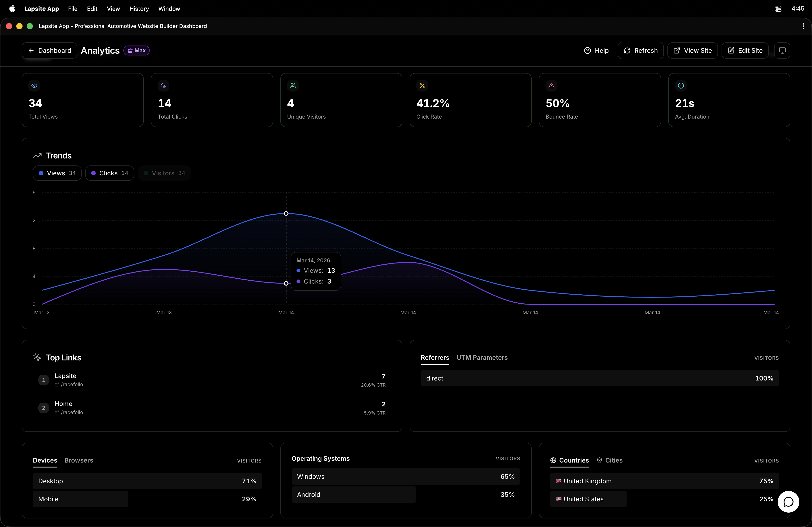Open the History menu

(139, 9)
